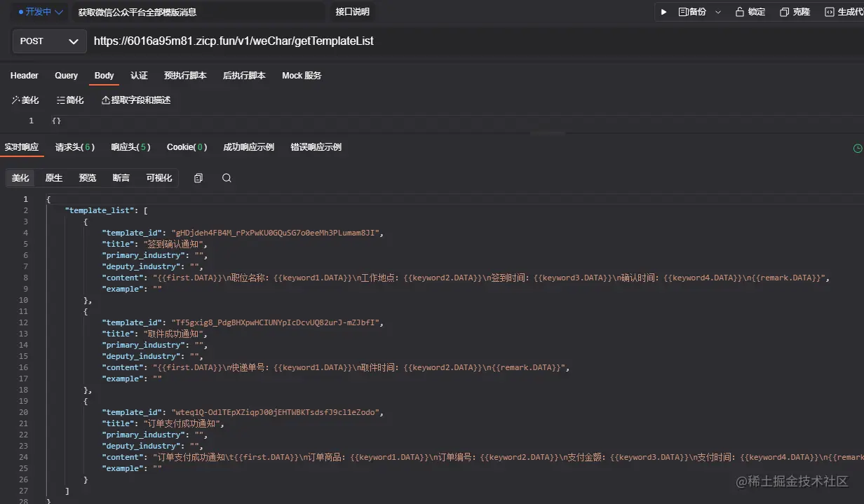Click 简化 simplify body button

tap(70, 100)
